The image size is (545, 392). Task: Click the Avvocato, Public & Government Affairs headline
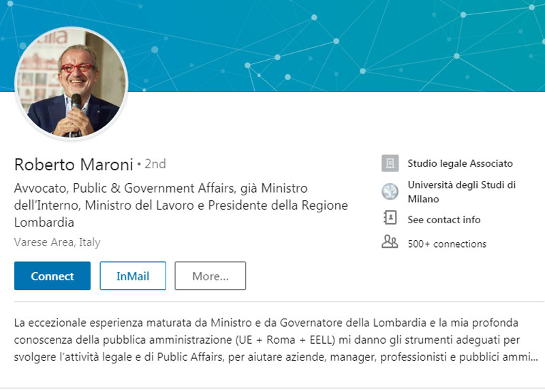pyautogui.click(x=161, y=188)
